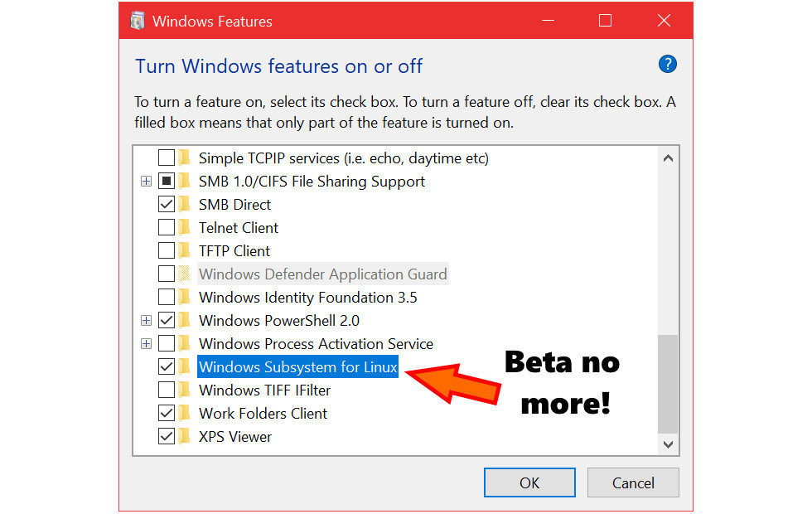Enable the Telnet Client checkbox
Viewport: 812px width, 514px height.
[x=167, y=227]
